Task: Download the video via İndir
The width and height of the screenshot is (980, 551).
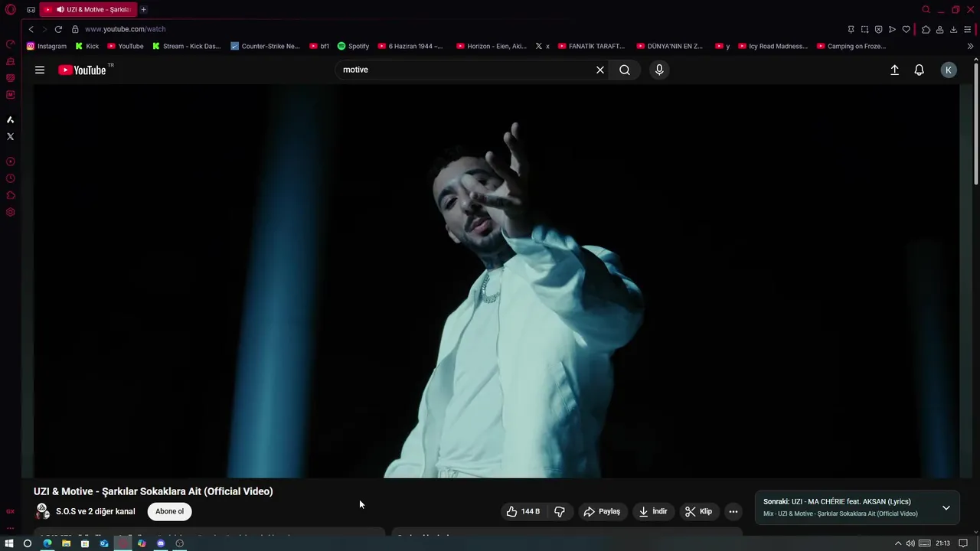Action: pos(653,511)
